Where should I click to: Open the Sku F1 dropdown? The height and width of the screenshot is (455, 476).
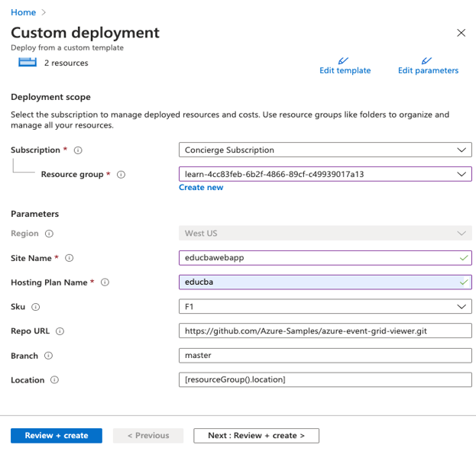[325, 307]
